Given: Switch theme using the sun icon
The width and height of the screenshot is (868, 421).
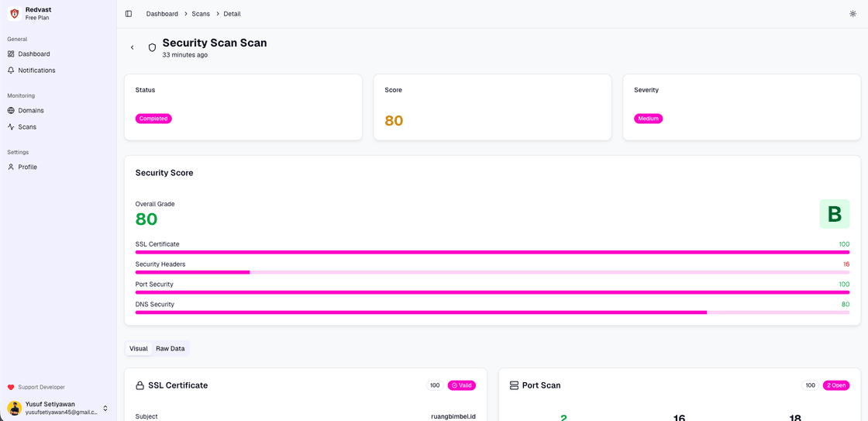Looking at the screenshot, I should click(853, 14).
